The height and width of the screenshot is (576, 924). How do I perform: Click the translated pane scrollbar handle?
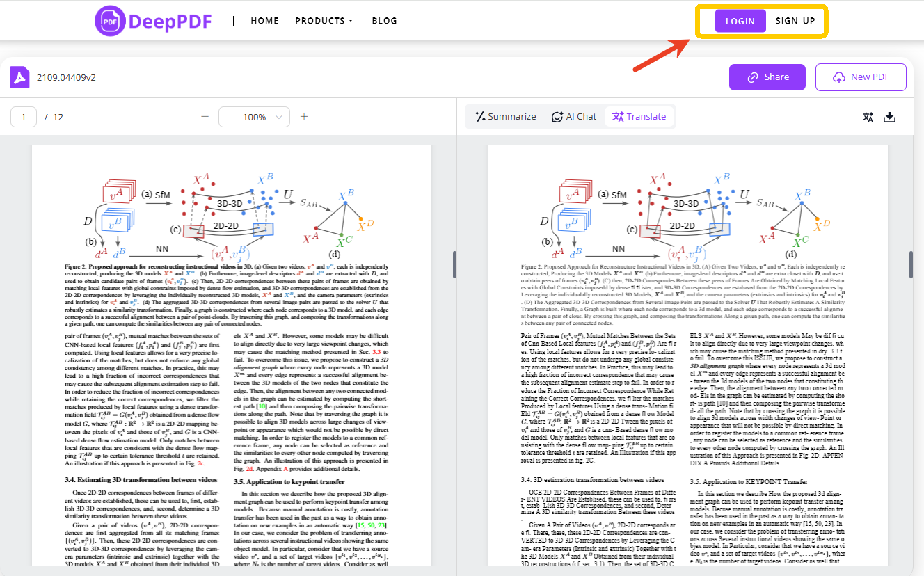[x=911, y=265]
